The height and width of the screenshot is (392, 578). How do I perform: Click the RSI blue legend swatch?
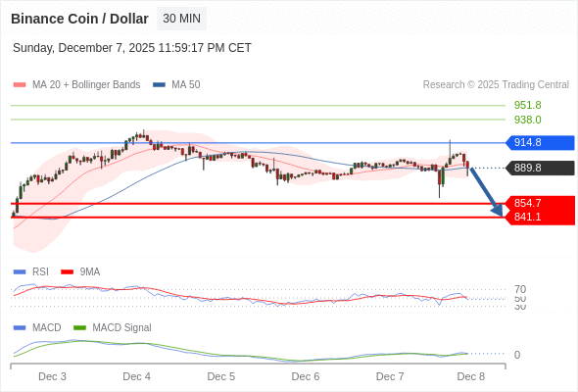20,272
